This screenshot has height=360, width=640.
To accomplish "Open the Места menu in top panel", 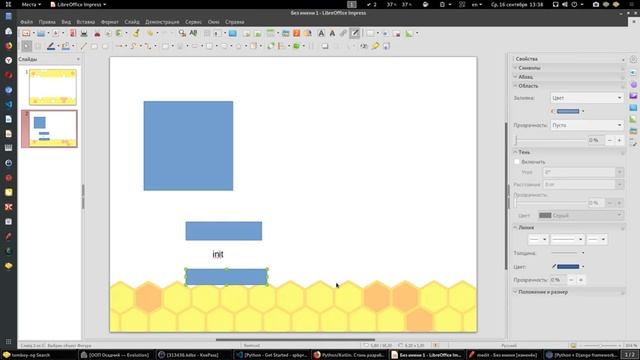I will (31, 4).
